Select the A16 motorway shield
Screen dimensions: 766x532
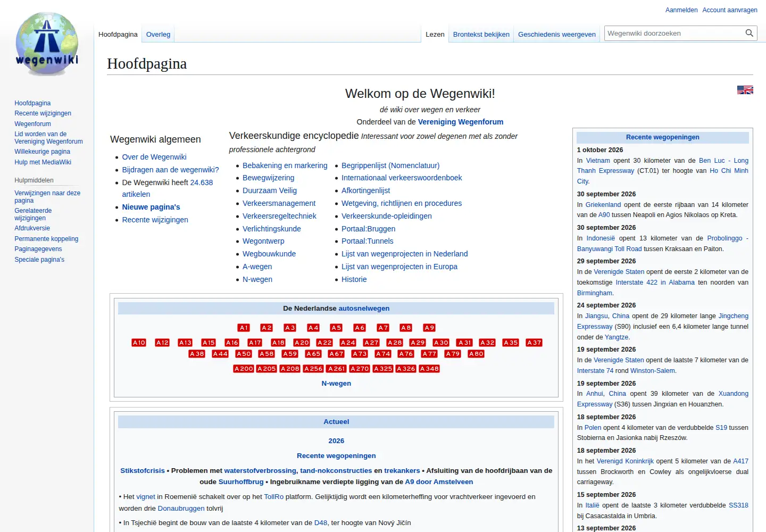(232, 343)
